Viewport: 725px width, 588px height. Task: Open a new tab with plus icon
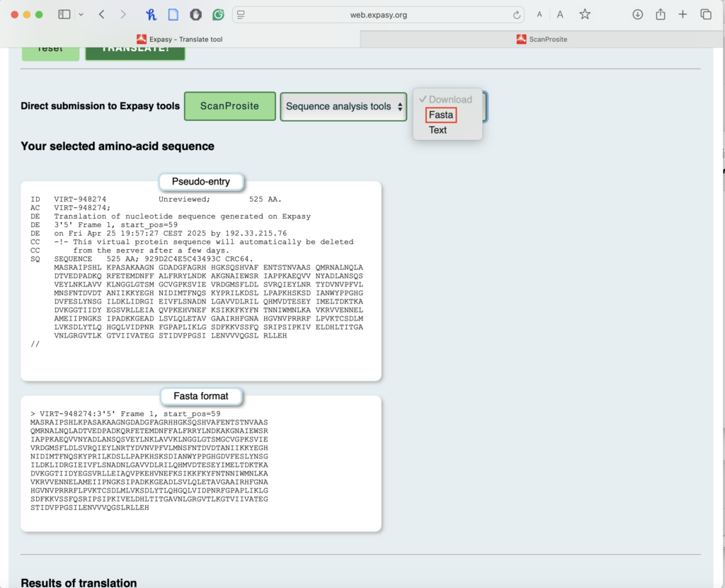pyautogui.click(x=683, y=14)
